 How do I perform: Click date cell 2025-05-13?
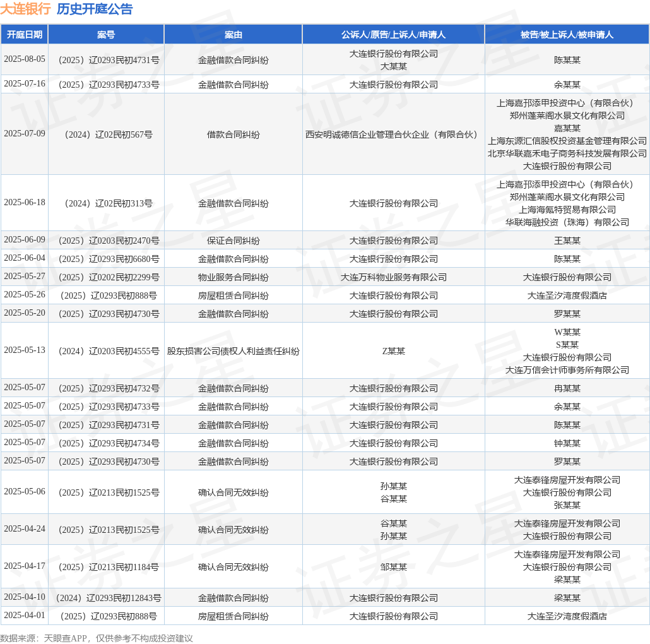click(25, 350)
